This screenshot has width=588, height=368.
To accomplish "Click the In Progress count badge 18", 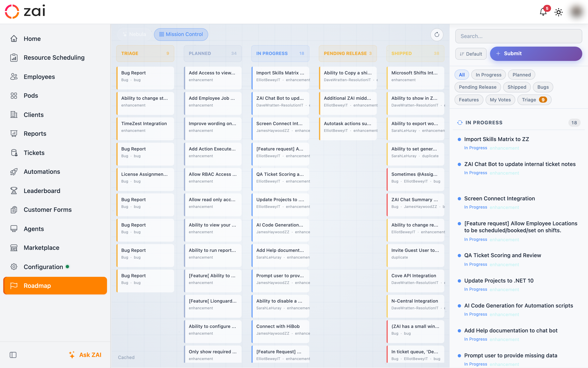I will [x=574, y=123].
